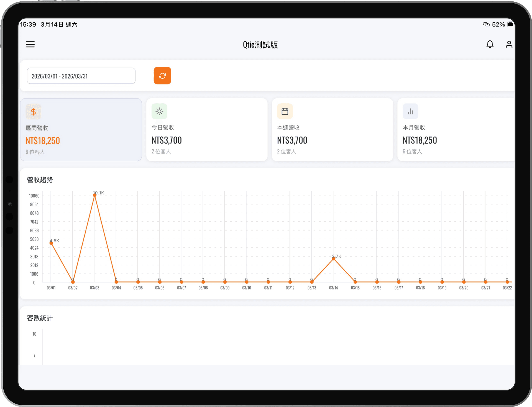The width and height of the screenshot is (532, 407).
Task: Open notifications via the bell icon
Action: (x=490, y=44)
